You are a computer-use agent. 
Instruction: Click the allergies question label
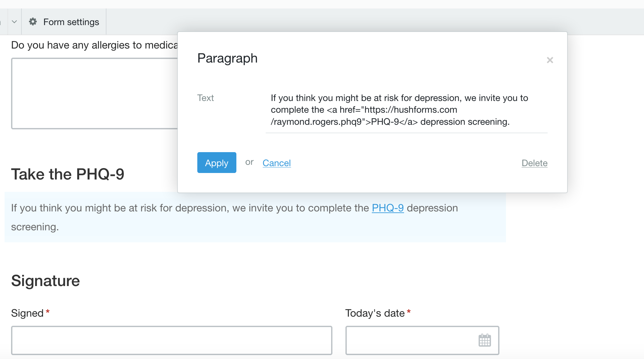click(x=94, y=45)
